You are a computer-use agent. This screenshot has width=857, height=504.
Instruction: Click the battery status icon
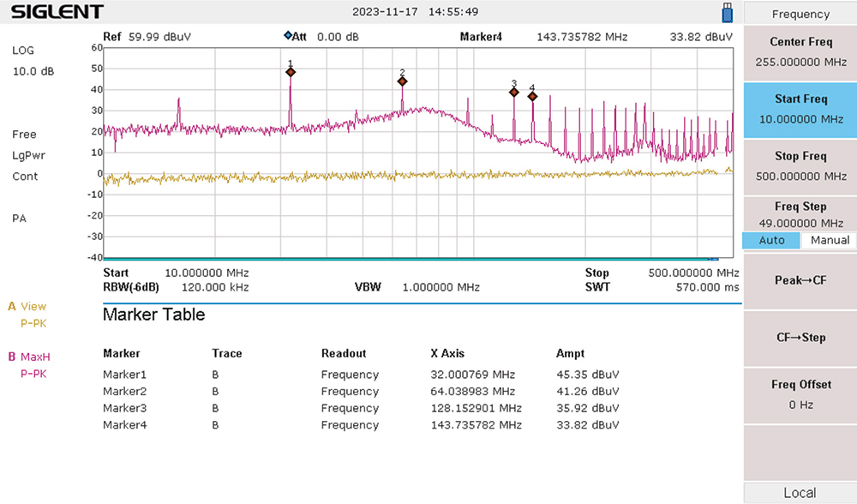726,11
